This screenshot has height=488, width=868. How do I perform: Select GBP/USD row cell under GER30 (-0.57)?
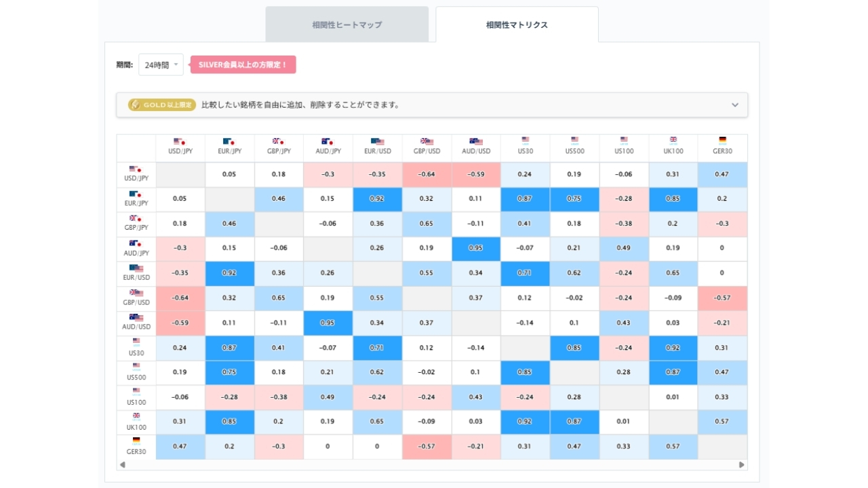coord(722,298)
